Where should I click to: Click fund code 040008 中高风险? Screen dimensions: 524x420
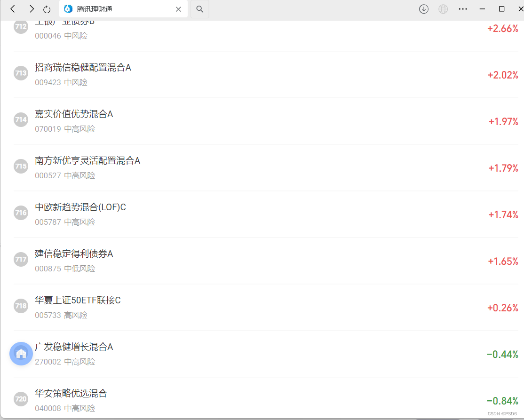(65, 408)
